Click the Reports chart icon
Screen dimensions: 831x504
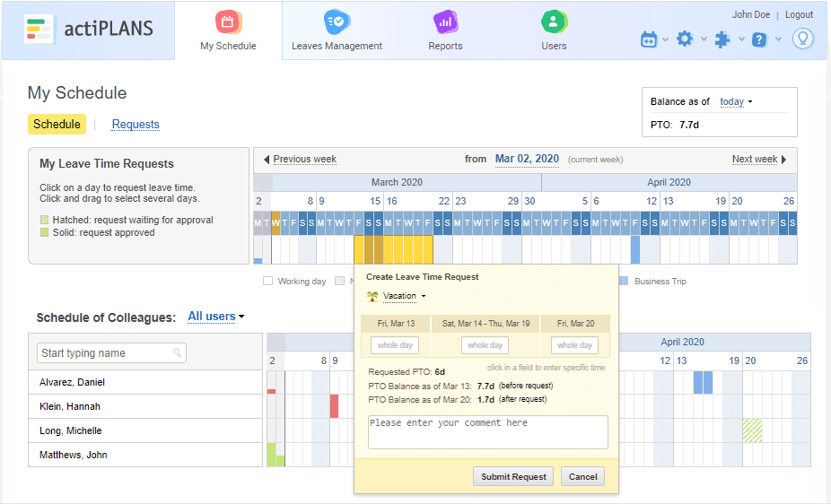click(x=445, y=22)
